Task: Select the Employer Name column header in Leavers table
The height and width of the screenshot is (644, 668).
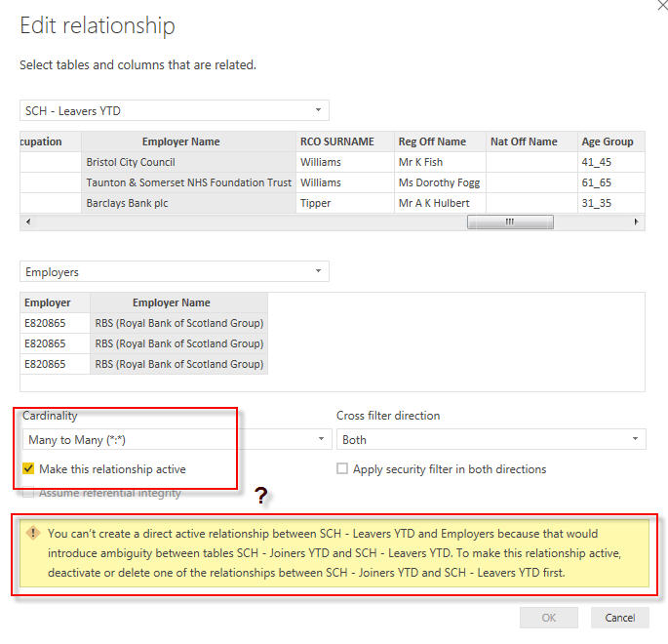Action: click(x=188, y=141)
